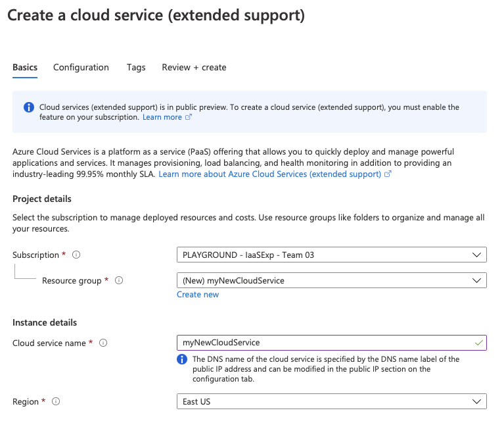
Task: Click the Create new resource group link
Action: [x=198, y=295]
